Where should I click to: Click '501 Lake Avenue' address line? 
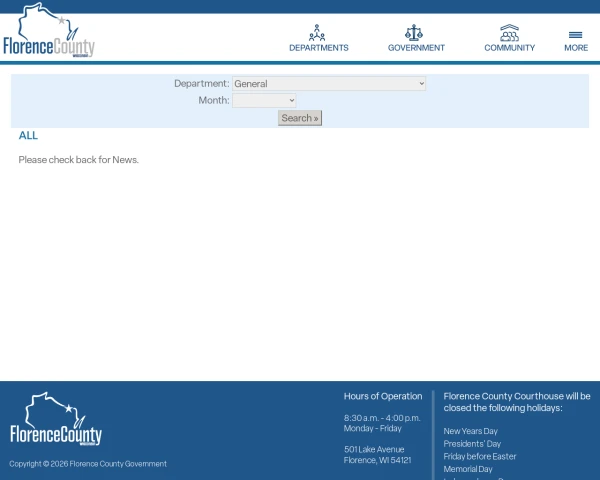coord(374,449)
